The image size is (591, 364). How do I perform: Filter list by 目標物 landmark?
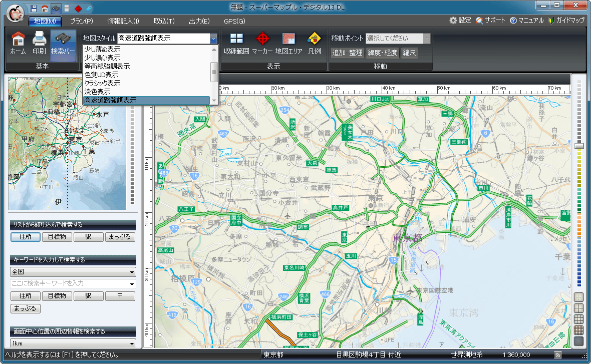point(57,237)
